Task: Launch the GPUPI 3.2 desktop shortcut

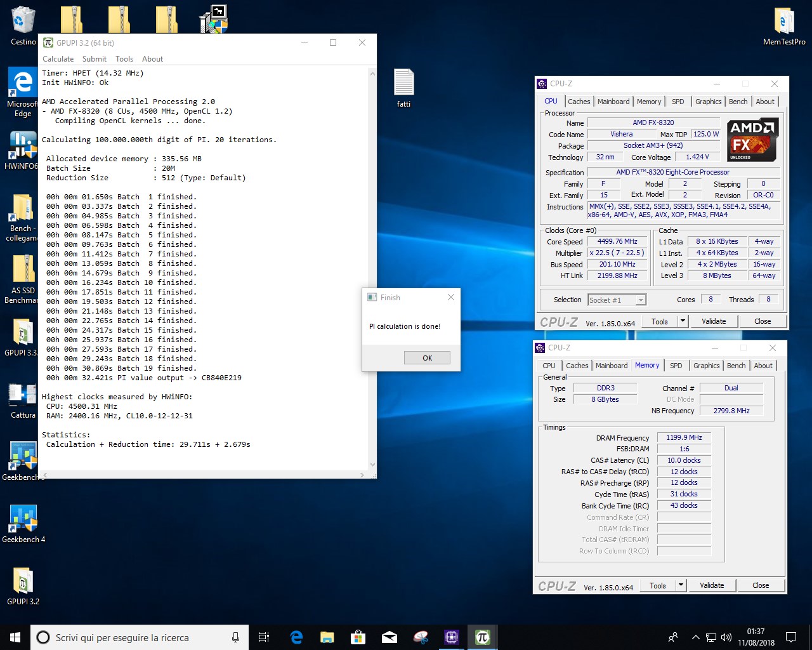Action: pos(23,586)
